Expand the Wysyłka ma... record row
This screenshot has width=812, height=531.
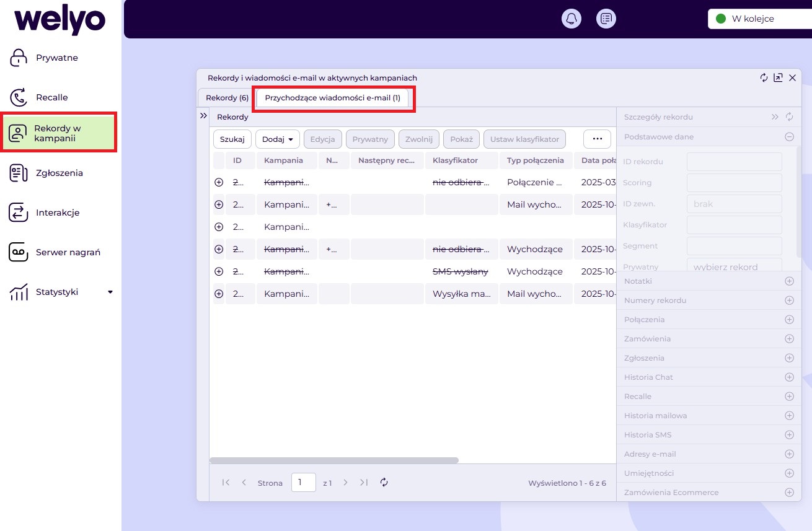pos(219,294)
